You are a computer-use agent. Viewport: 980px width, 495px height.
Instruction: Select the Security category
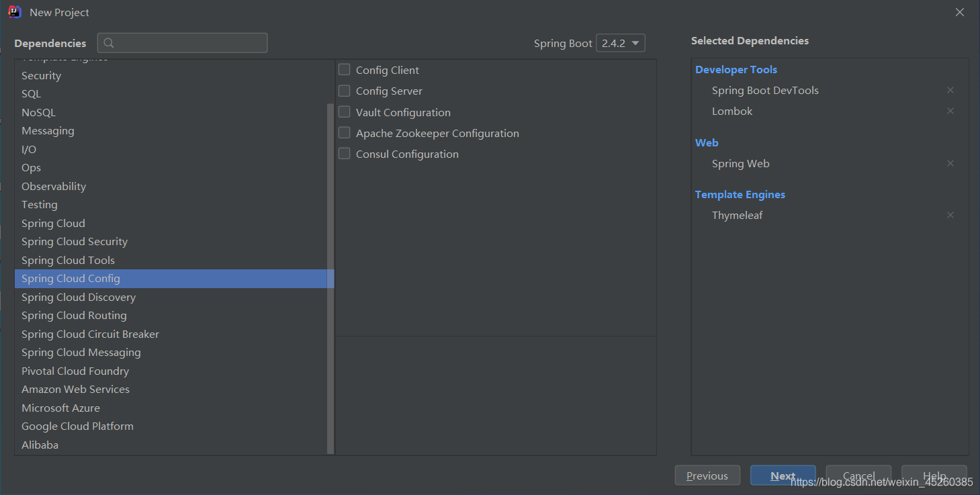(x=171, y=76)
